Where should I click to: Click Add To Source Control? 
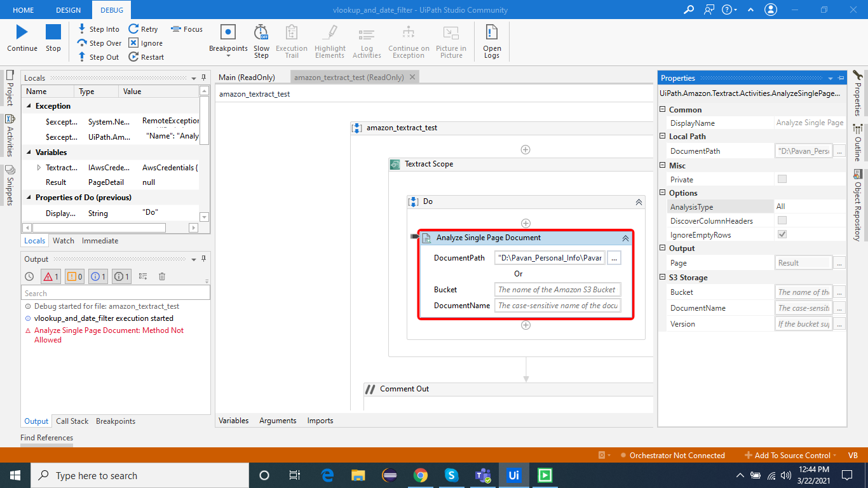tap(791, 455)
